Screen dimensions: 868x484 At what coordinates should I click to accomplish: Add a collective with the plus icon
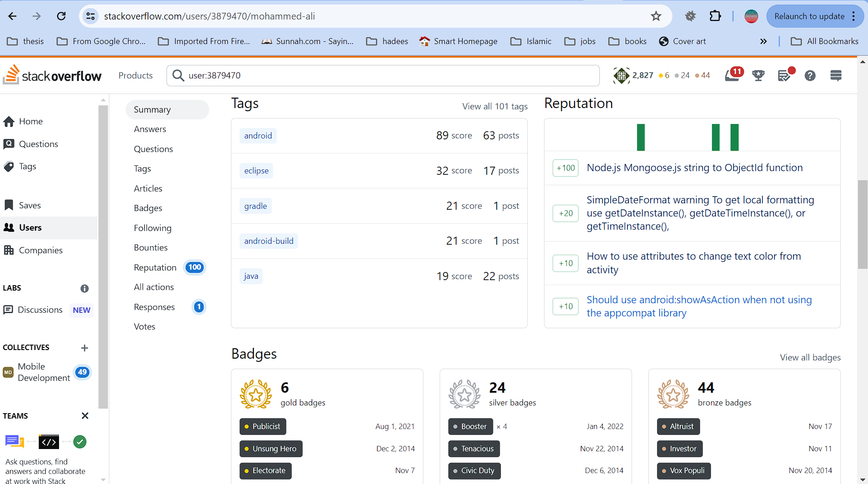point(84,348)
